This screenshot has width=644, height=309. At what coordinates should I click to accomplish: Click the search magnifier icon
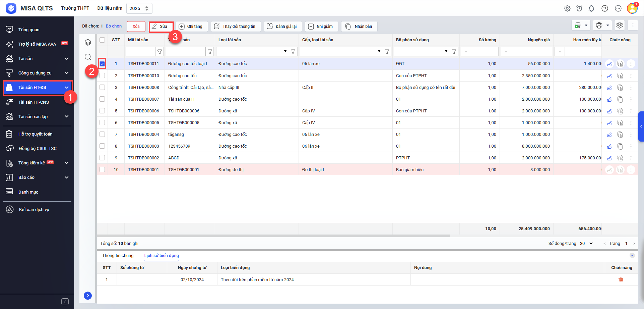(88, 57)
